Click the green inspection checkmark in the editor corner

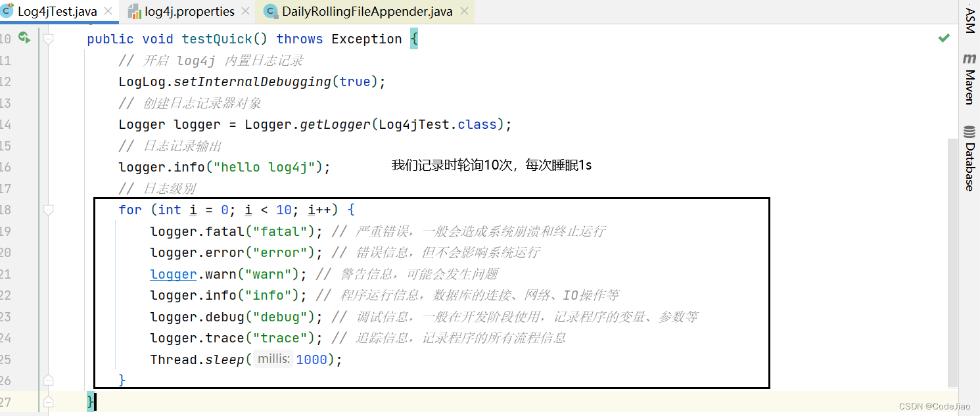944,38
